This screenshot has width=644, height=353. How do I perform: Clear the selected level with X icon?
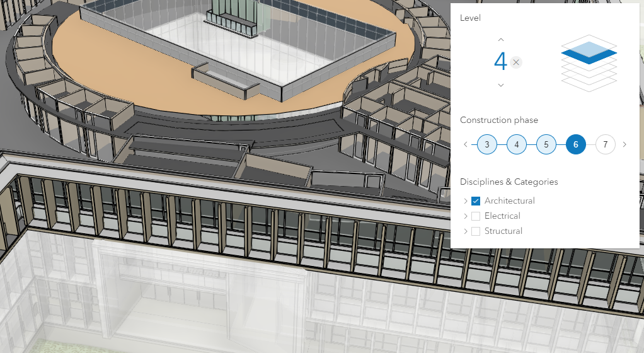click(516, 62)
